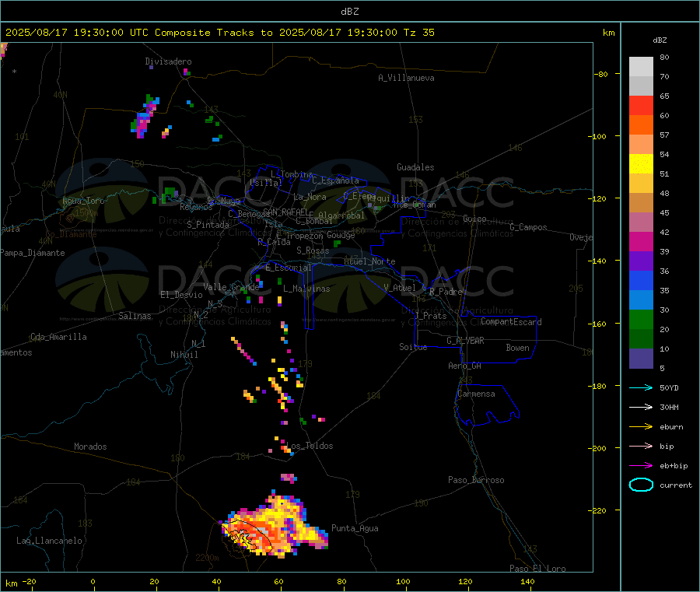This screenshot has height=592, width=700.
Task: Click the Paso_El_Loro location label
Action: coord(538,569)
